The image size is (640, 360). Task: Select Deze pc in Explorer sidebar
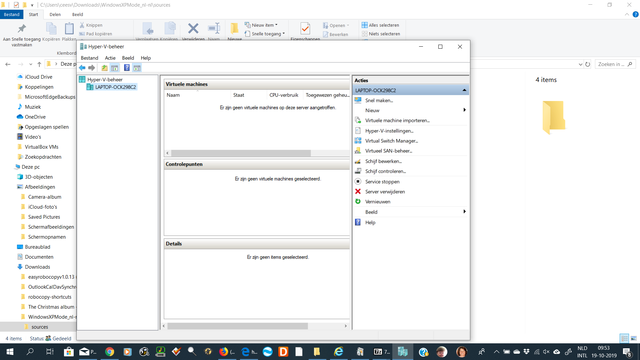(31, 167)
